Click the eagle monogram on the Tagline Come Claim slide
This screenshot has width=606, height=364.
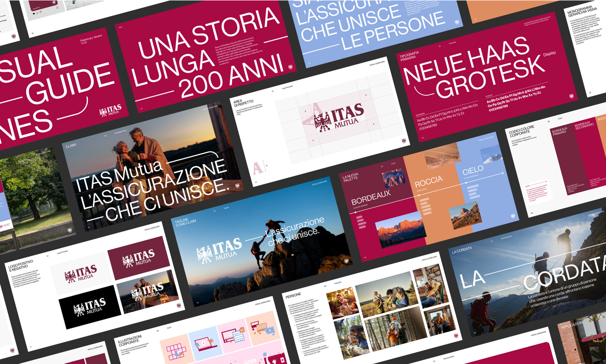(346, 261)
